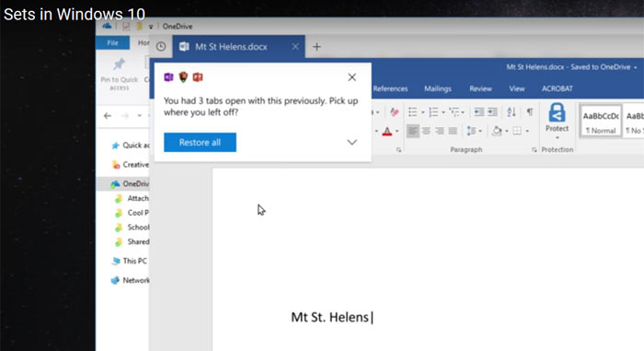Click the OneNote icon in popup

click(168, 77)
